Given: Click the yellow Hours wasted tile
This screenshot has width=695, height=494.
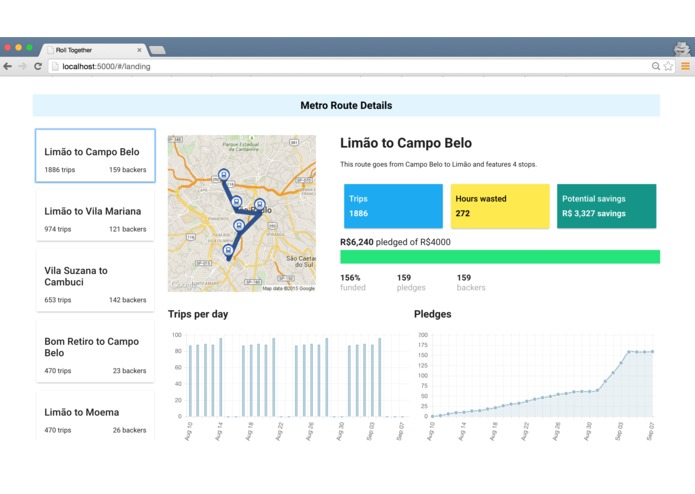Looking at the screenshot, I should (500, 206).
